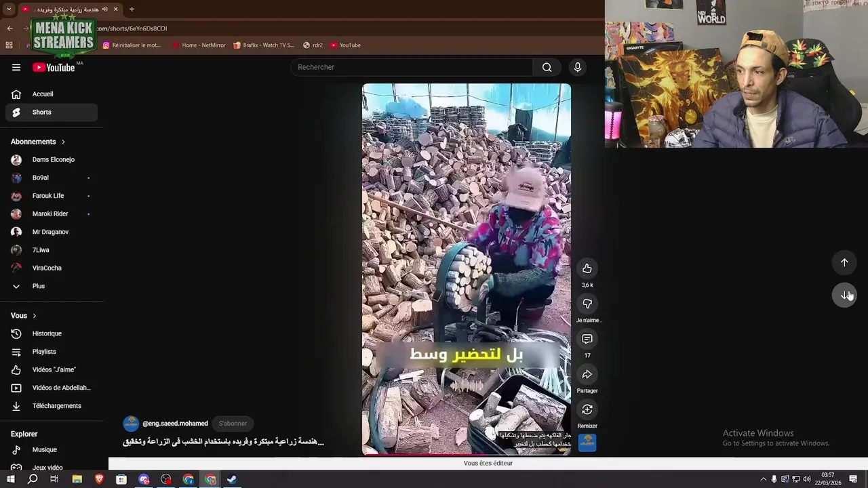Image resolution: width=868 pixels, height=488 pixels.
Task: Expand Plus to show more subscriptions
Action: pyautogui.click(x=52, y=286)
